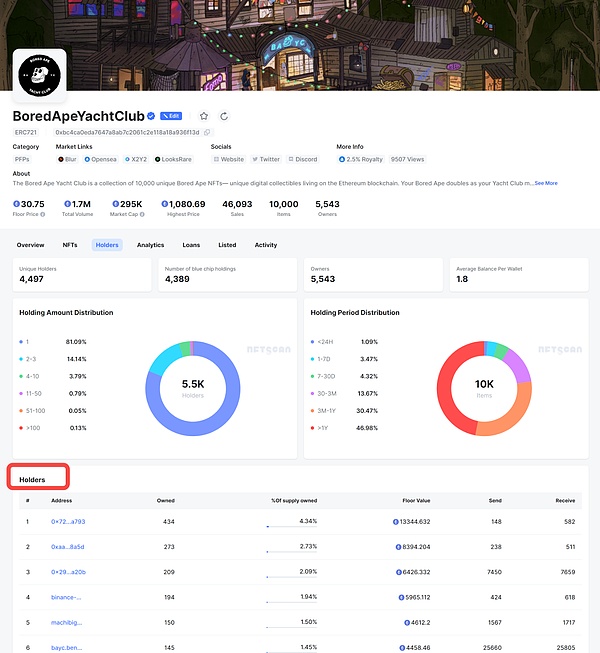Image resolution: width=600 pixels, height=653 pixels.
Task: Click the refresh icon next to the title
Action: 225,116
